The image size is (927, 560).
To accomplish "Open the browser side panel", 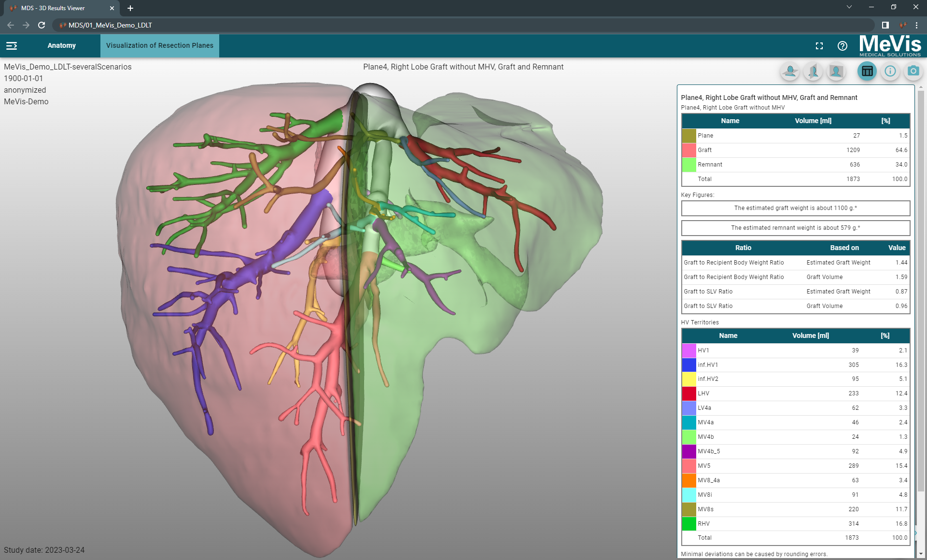I will 885,25.
